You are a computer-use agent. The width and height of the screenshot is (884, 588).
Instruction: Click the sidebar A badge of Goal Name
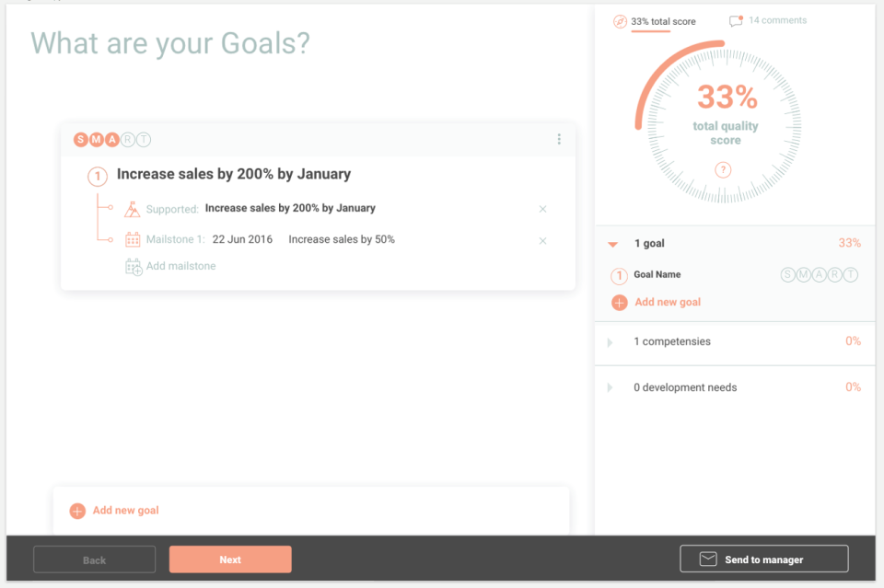click(820, 274)
